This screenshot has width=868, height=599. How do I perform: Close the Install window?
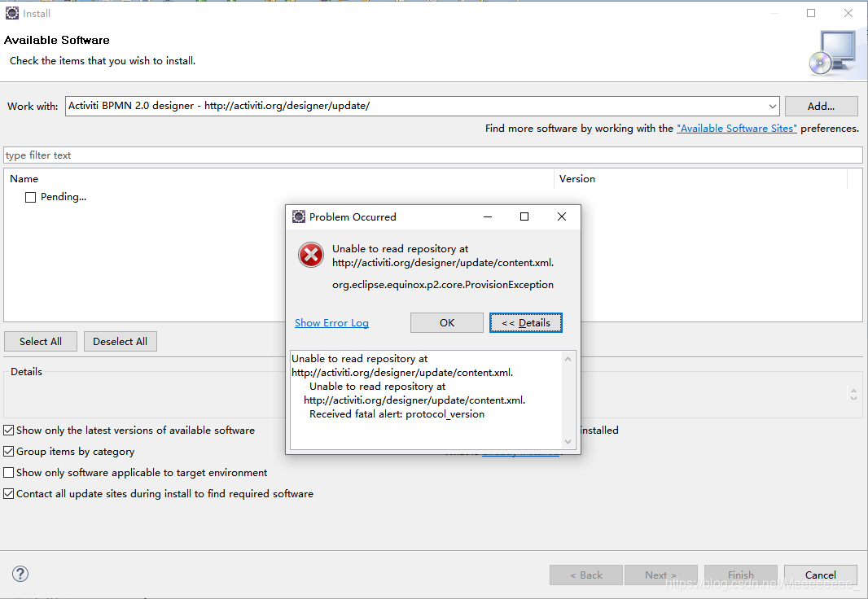tap(848, 13)
